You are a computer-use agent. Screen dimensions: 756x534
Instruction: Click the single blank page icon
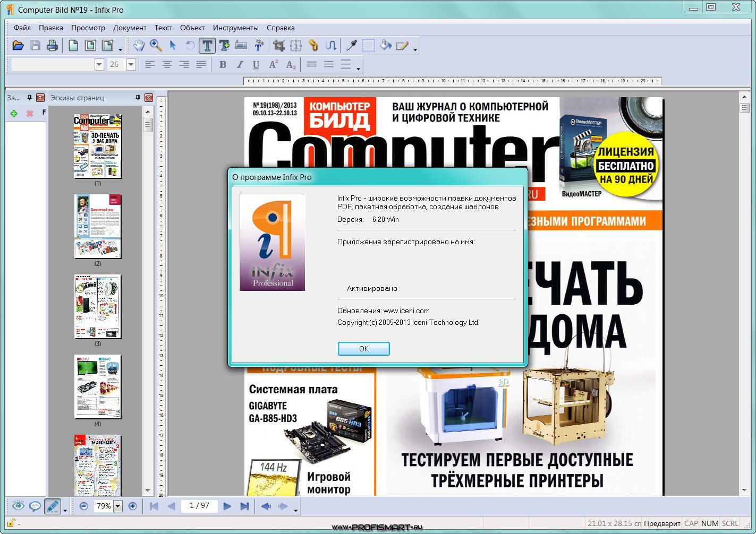[73, 46]
